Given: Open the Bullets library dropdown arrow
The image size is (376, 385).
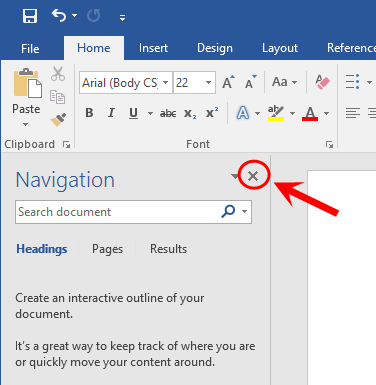Looking at the screenshot, I should point(369,82).
